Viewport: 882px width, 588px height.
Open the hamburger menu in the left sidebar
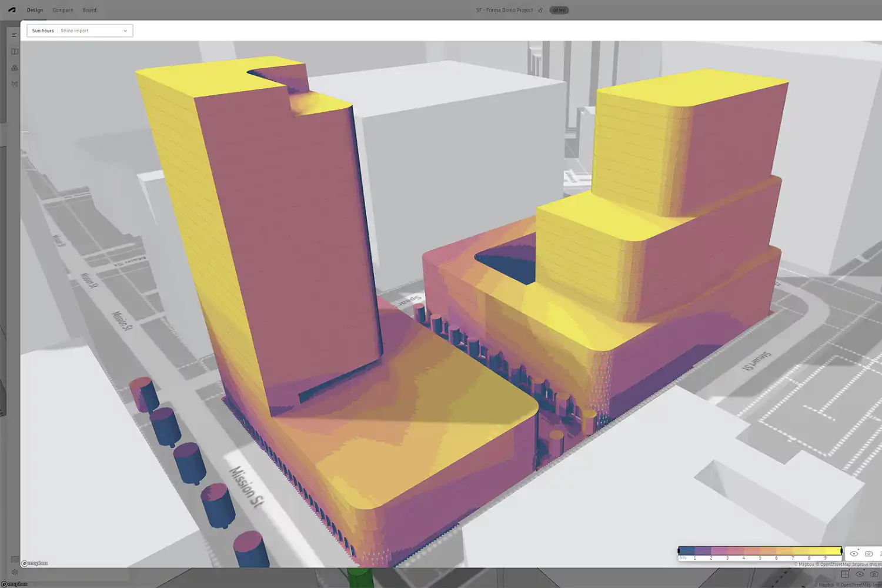click(14, 34)
